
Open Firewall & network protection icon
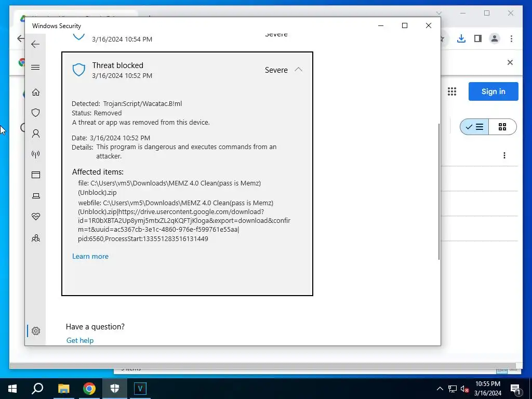pyautogui.click(x=36, y=154)
